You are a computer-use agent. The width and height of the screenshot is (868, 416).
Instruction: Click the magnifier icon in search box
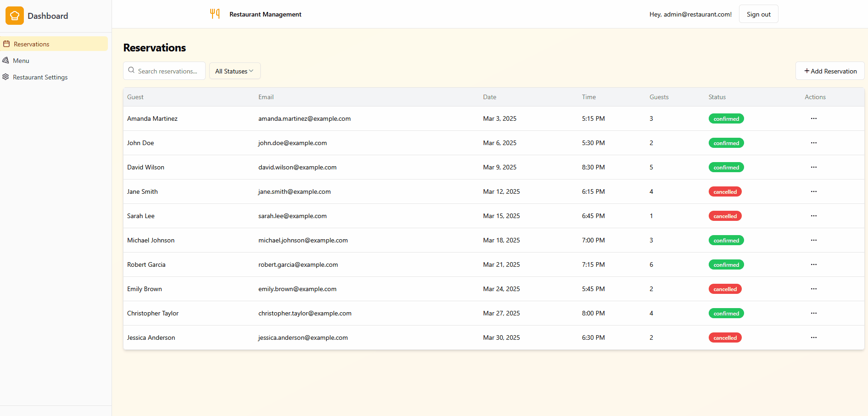tap(131, 71)
